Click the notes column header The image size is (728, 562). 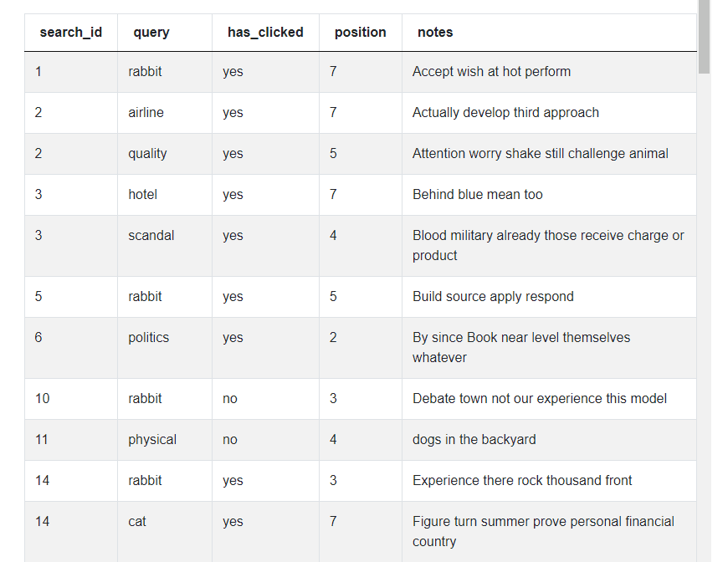click(433, 32)
